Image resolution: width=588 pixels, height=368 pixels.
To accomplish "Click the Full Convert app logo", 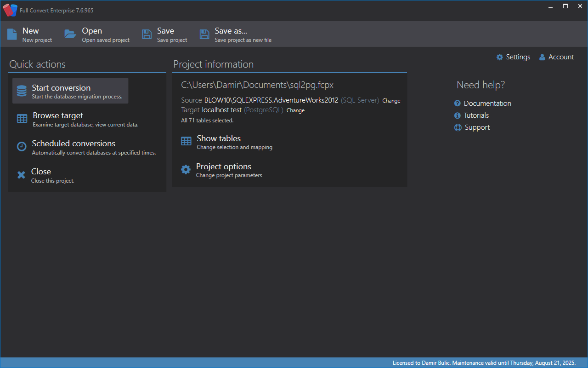I will tap(10, 10).
